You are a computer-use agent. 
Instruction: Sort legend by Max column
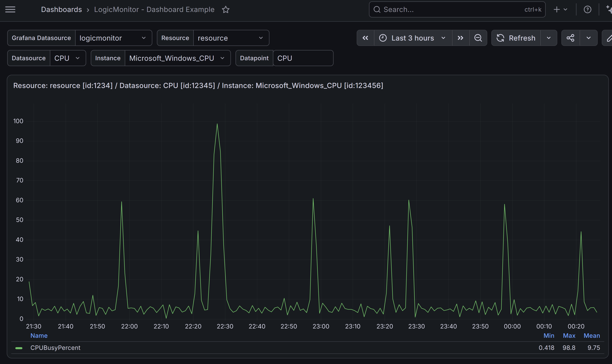pos(569,336)
